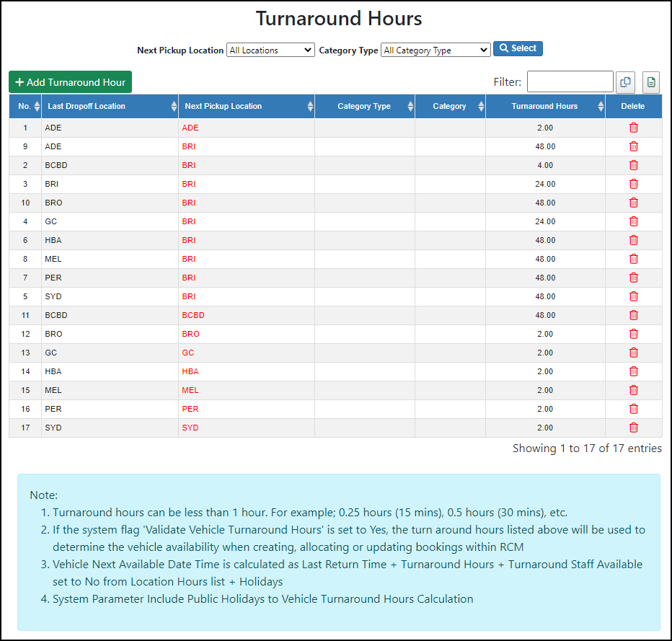Screen dimensions: 672x641
Task: Delete the ADE to ADE turnaround row
Action: coord(633,128)
